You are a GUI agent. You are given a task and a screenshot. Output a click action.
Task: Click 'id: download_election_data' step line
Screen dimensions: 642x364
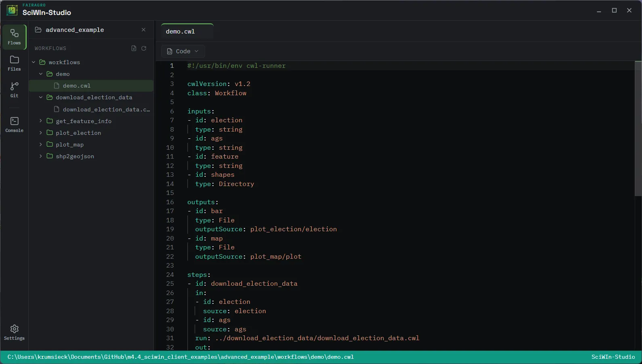coord(246,284)
